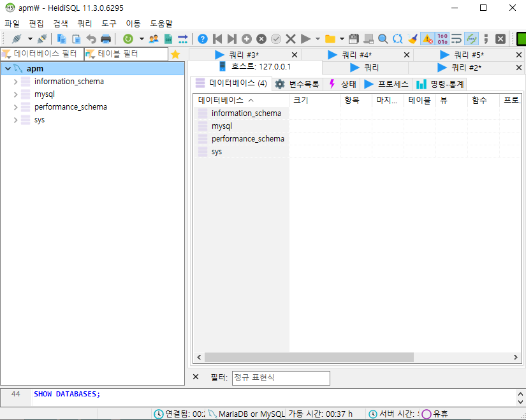Open the 도구 menu
The height and width of the screenshot is (420, 526).
pos(108,24)
